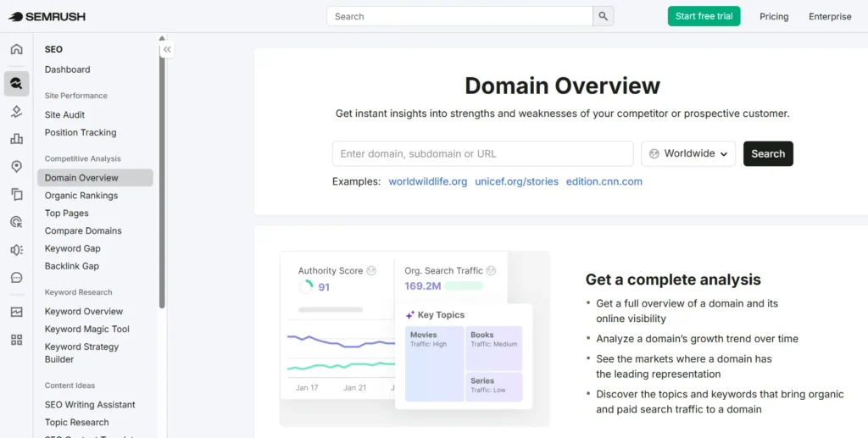The image size is (868, 438).
Task: Click the black Search button
Action: [768, 153]
